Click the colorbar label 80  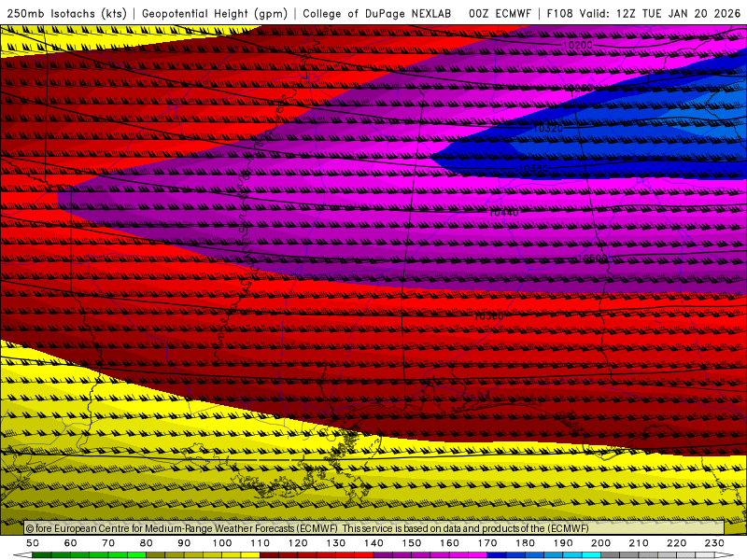point(147,543)
